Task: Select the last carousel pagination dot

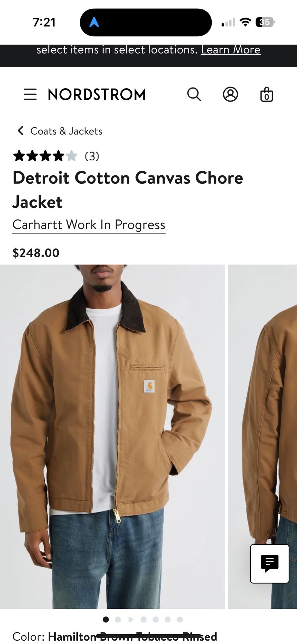Action: 180,619
